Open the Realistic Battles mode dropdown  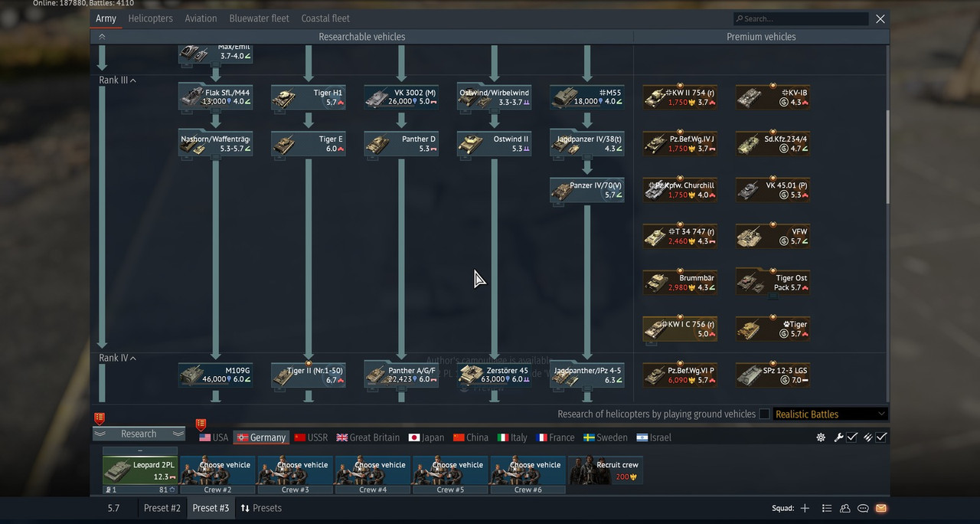pyautogui.click(x=831, y=414)
